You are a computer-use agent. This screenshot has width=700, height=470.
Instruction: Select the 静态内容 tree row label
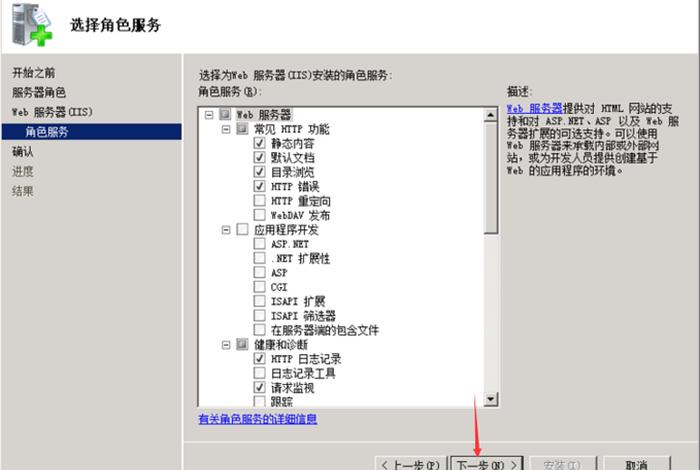293,143
